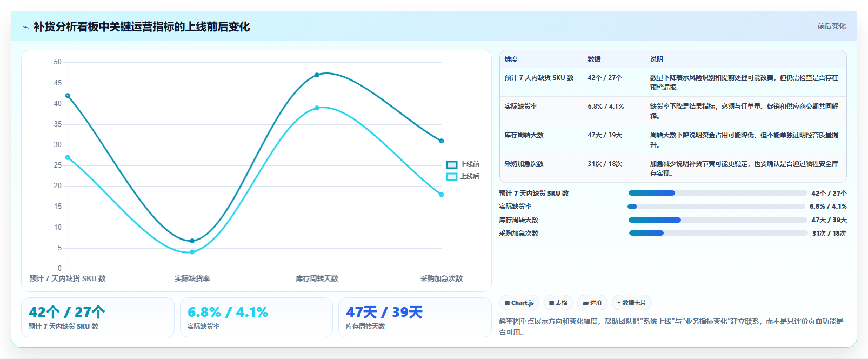Click the table value 6.8% / 4.1%
Image resolution: width=868 pixels, height=359 pixels.
(605, 107)
